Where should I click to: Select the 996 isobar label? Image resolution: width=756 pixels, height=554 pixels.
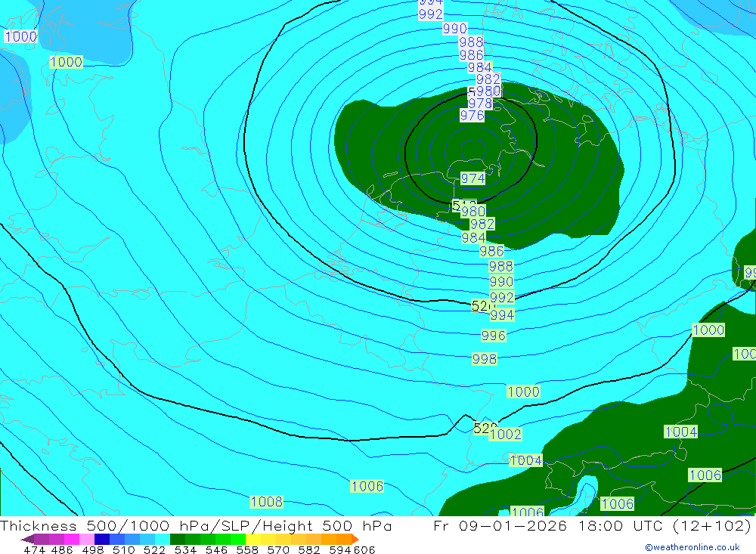click(493, 336)
